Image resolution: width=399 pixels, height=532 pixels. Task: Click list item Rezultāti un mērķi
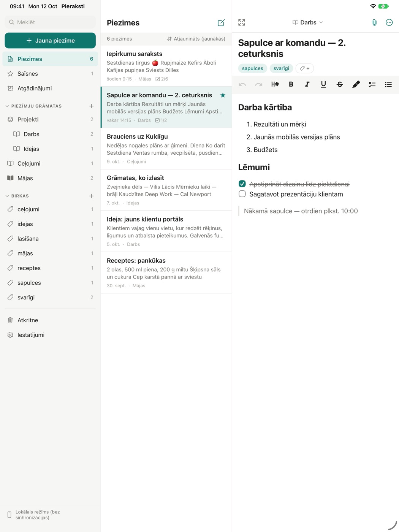click(280, 124)
